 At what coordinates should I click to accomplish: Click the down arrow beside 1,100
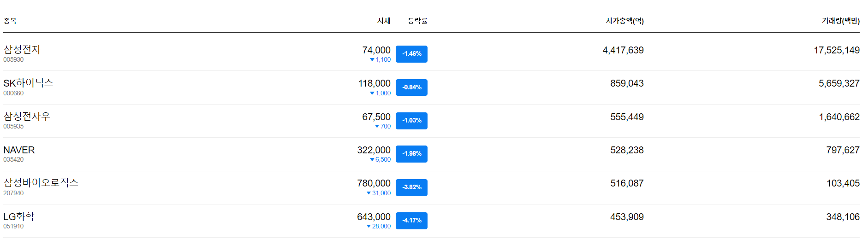[x=372, y=59]
